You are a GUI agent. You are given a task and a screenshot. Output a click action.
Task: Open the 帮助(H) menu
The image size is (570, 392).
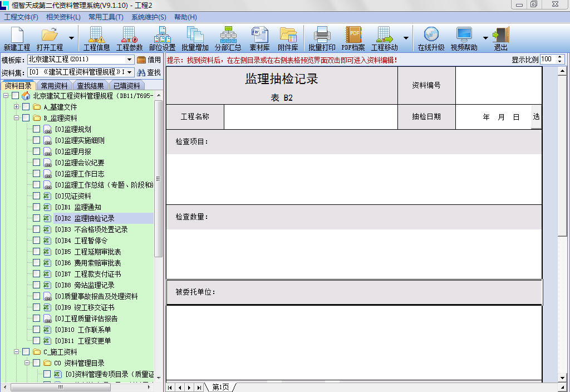pyautogui.click(x=185, y=17)
